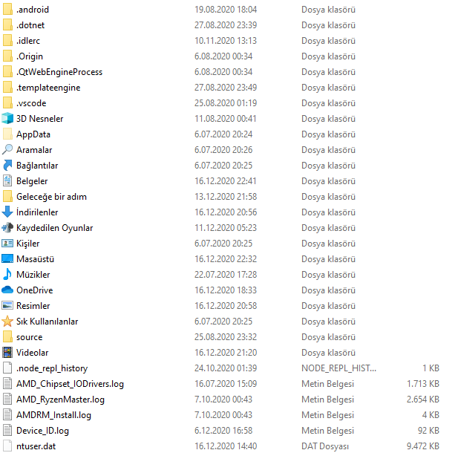
Task: Click date 19.08.2020 18:04
Action: [x=226, y=10]
